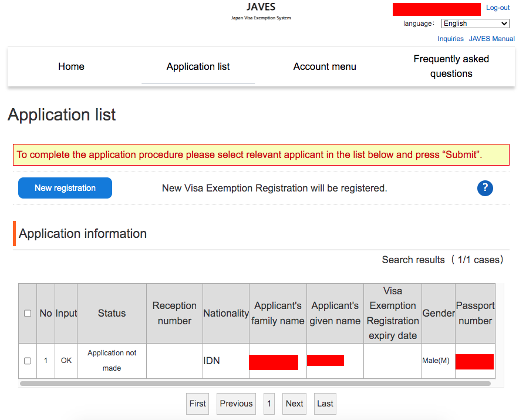Viewport: 526px width, 420px height.
Task: Select page 1 in pagination
Action: [x=269, y=404]
